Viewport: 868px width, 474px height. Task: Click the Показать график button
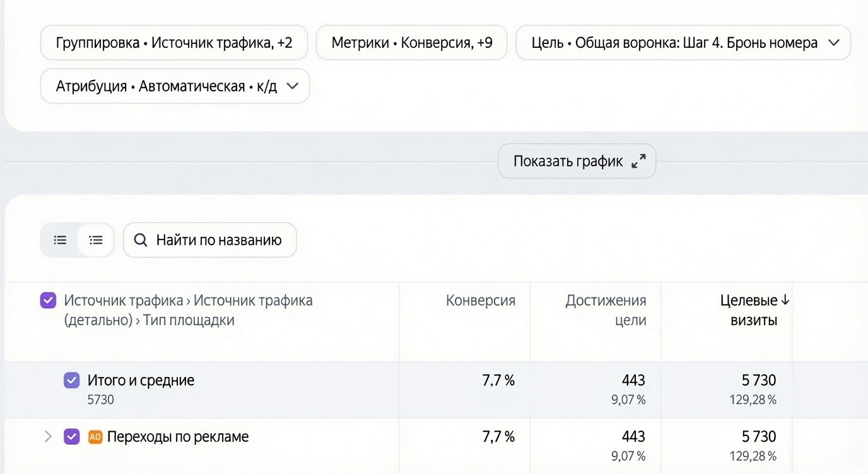click(x=577, y=161)
